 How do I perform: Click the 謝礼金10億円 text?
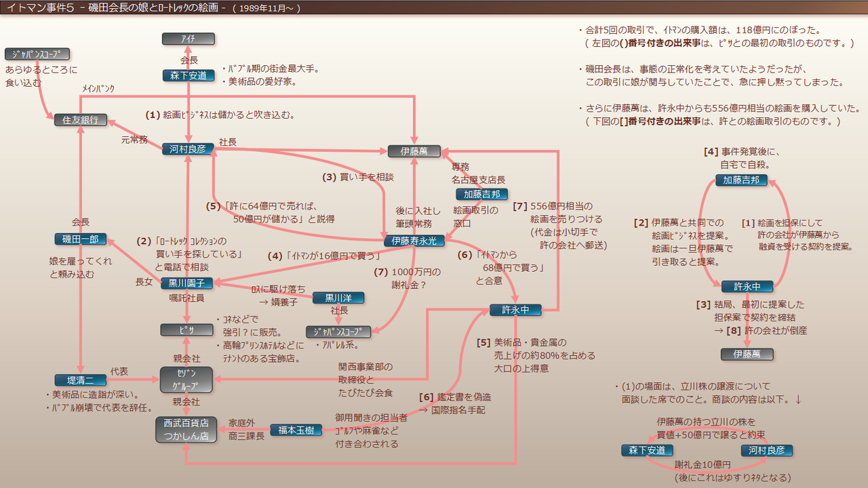(x=702, y=464)
